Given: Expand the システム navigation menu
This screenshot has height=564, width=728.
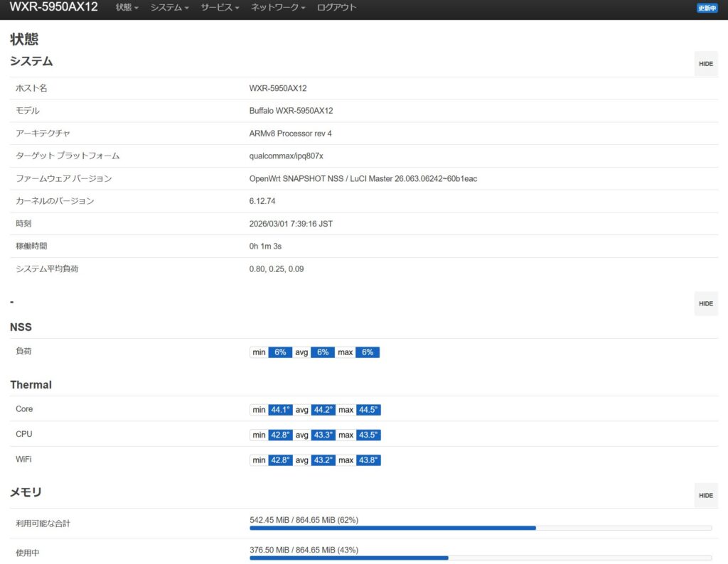Looking at the screenshot, I should click(x=169, y=7).
